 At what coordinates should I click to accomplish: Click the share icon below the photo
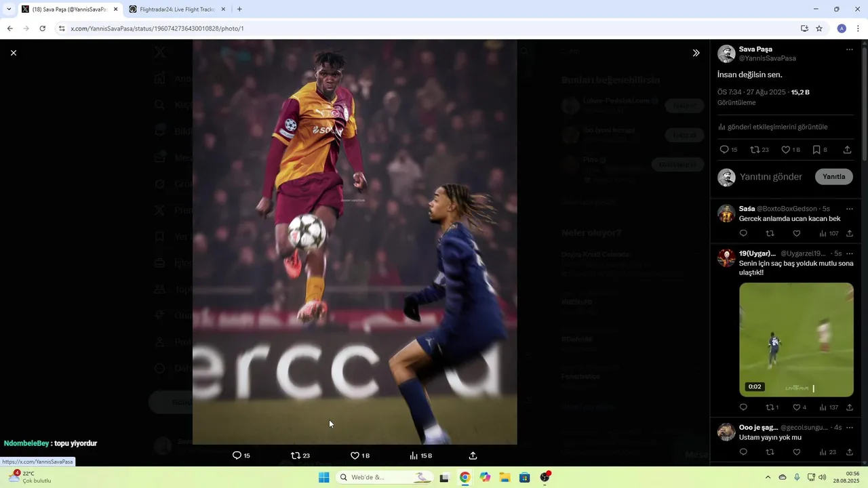pyautogui.click(x=473, y=455)
